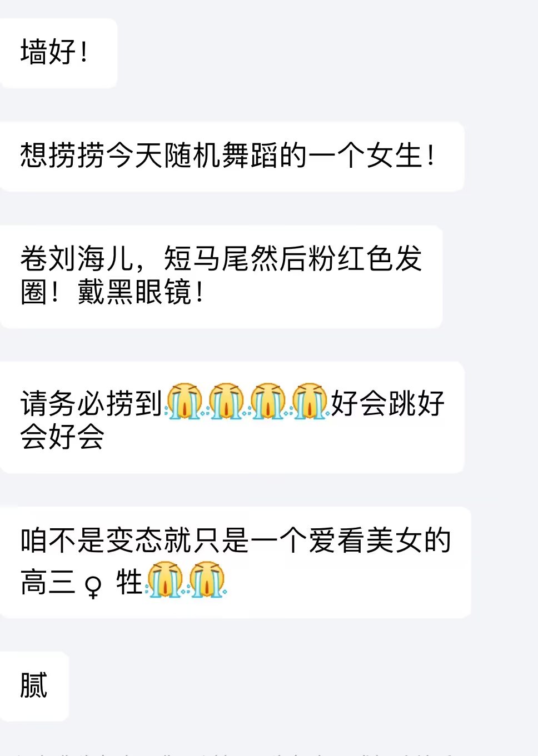
Task: Select the 卷刘海儿 description message bubble
Action: click(x=221, y=276)
